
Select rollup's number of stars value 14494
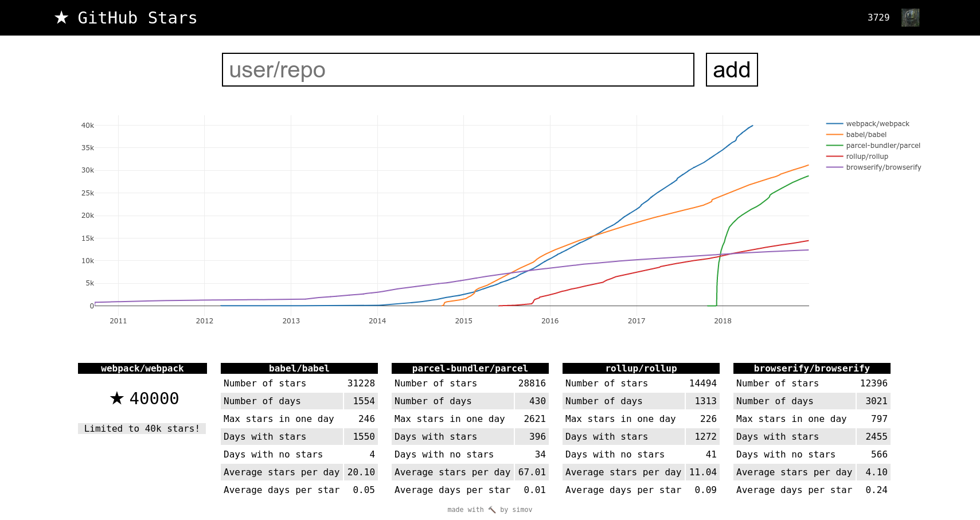703,384
